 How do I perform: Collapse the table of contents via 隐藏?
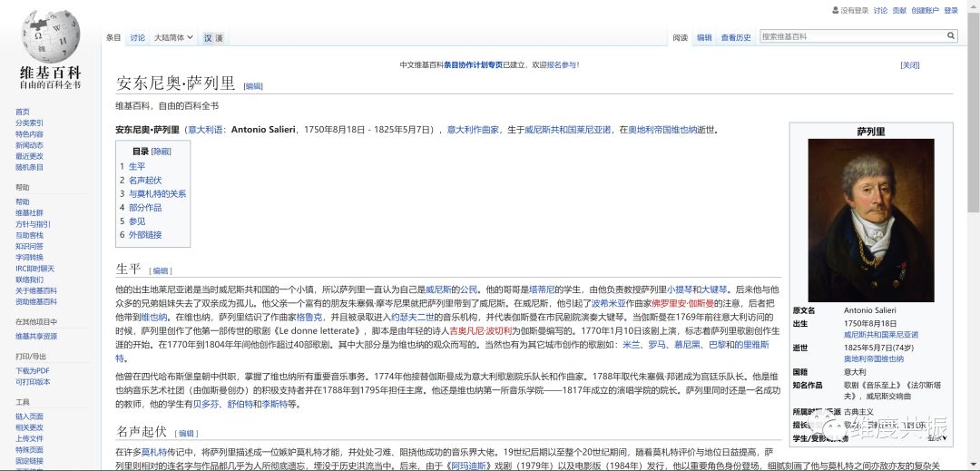161,152
